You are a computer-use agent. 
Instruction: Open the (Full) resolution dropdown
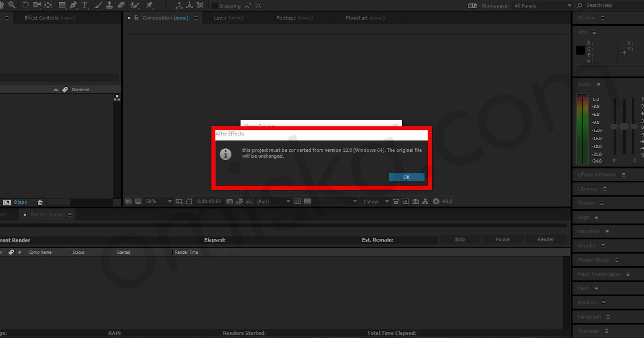coord(273,201)
